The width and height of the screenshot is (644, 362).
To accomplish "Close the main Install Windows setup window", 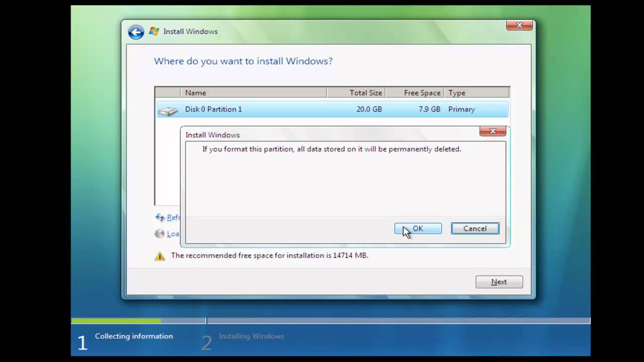I will point(519,25).
